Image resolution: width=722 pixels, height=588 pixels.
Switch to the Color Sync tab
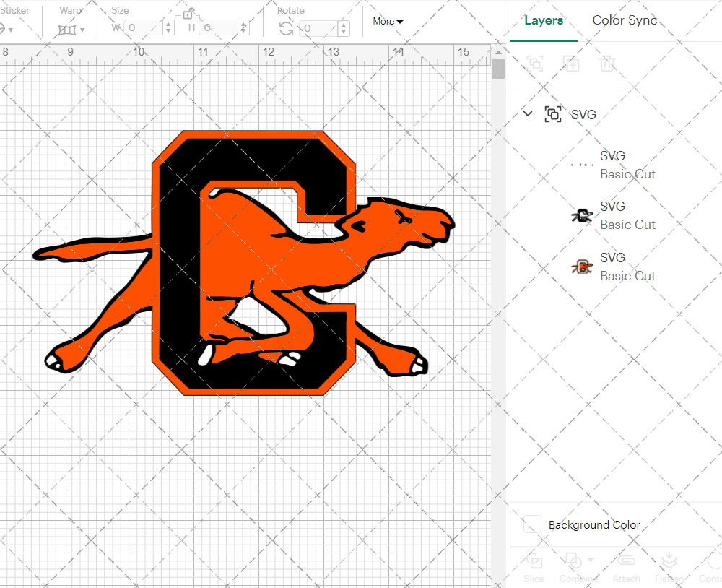(x=624, y=20)
